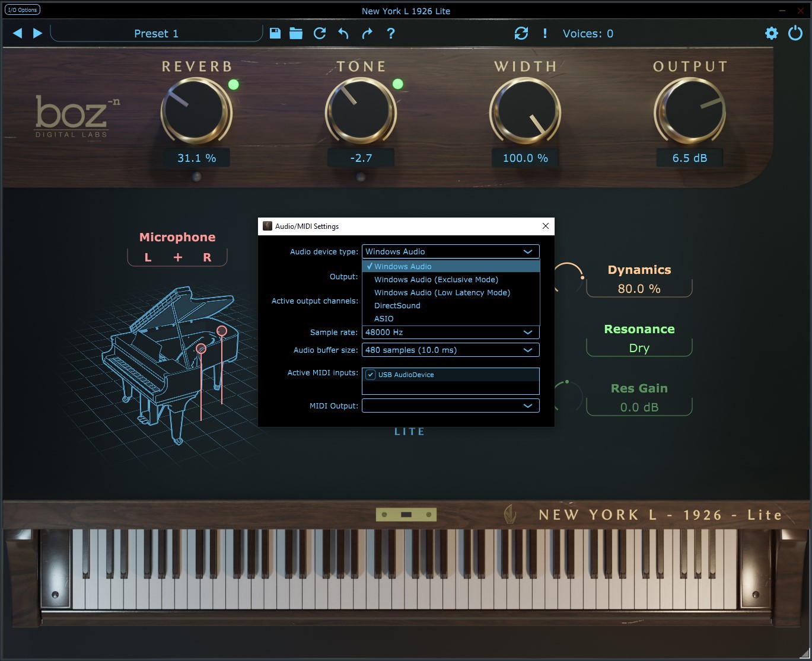The width and height of the screenshot is (812, 661).
Task: Choose DirectSound device type
Action: tap(451, 305)
